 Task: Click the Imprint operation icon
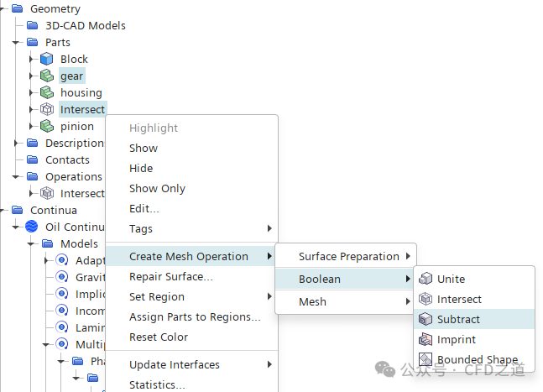point(426,339)
